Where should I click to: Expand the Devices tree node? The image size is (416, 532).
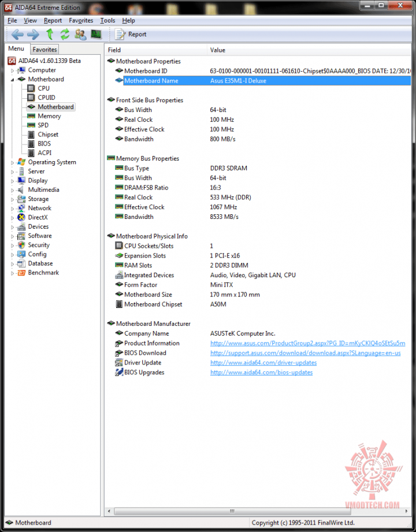(x=13, y=228)
